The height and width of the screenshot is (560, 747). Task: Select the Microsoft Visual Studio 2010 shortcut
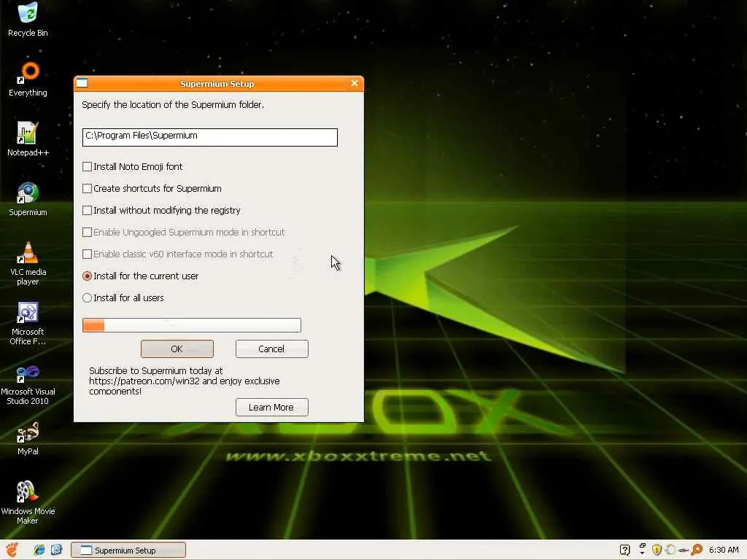(x=28, y=384)
